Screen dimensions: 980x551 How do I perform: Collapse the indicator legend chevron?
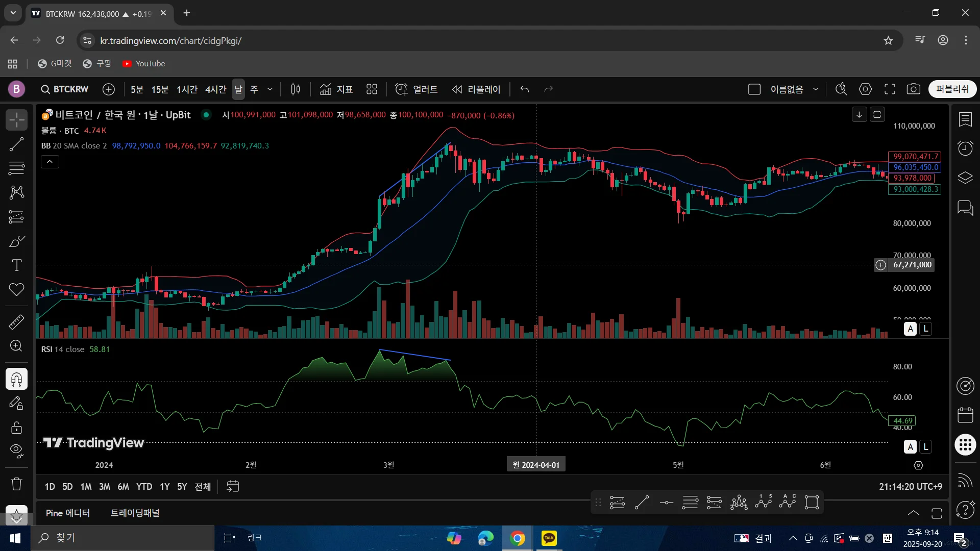50,162
